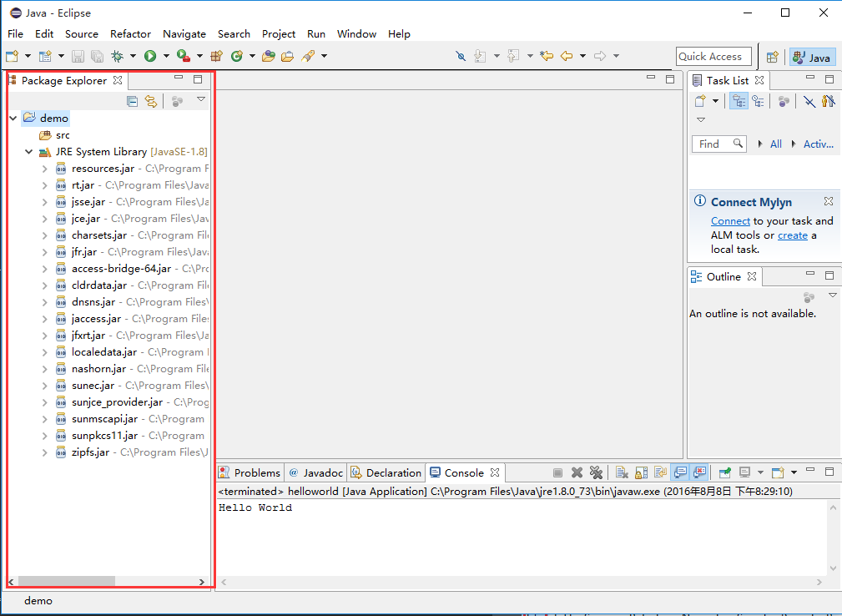Open the Run button dropdown arrow
Viewport: 842px width, 616px height.
165,56
